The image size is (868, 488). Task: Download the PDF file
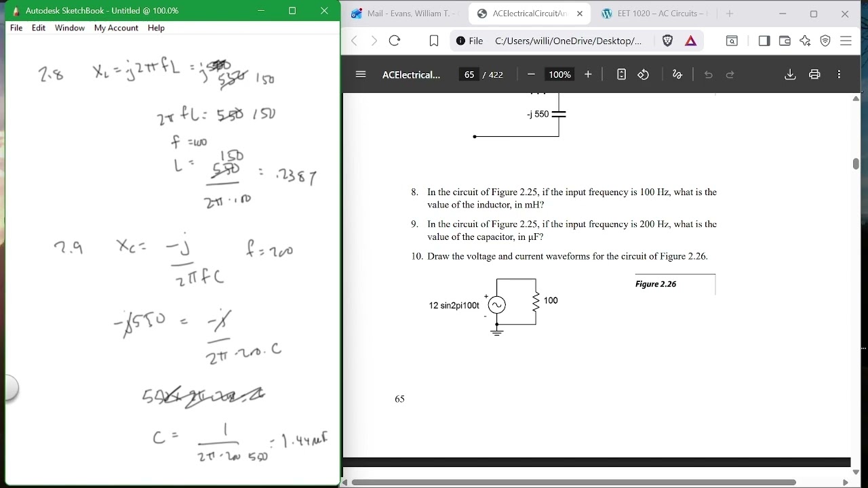[x=790, y=75]
